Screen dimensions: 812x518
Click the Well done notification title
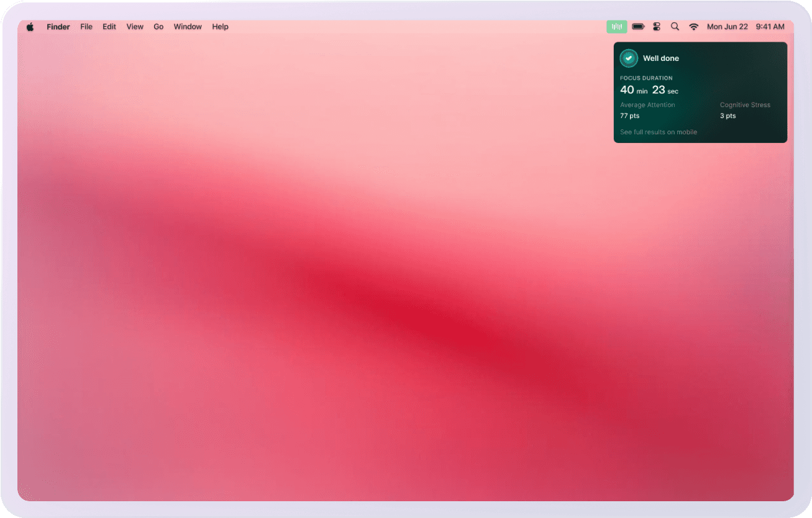pos(661,58)
